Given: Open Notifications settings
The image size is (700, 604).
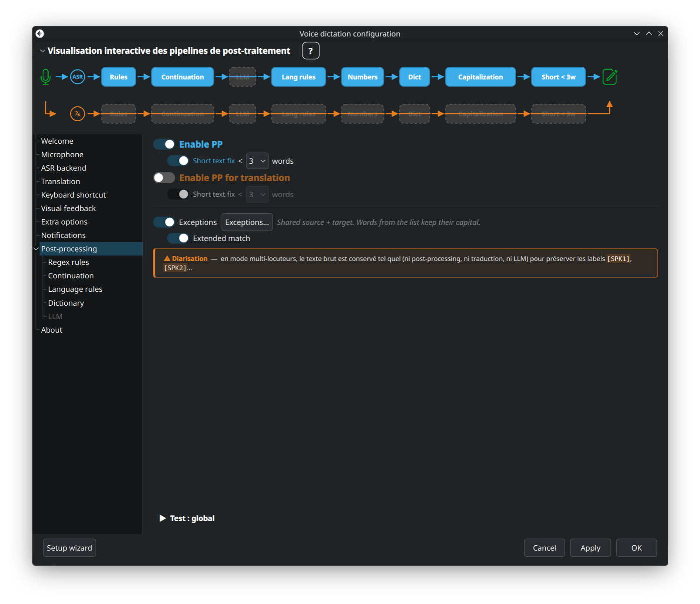Looking at the screenshot, I should (x=63, y=235).
